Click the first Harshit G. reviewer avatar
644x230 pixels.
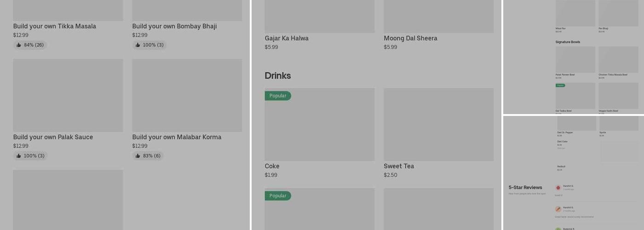(558, 188)
